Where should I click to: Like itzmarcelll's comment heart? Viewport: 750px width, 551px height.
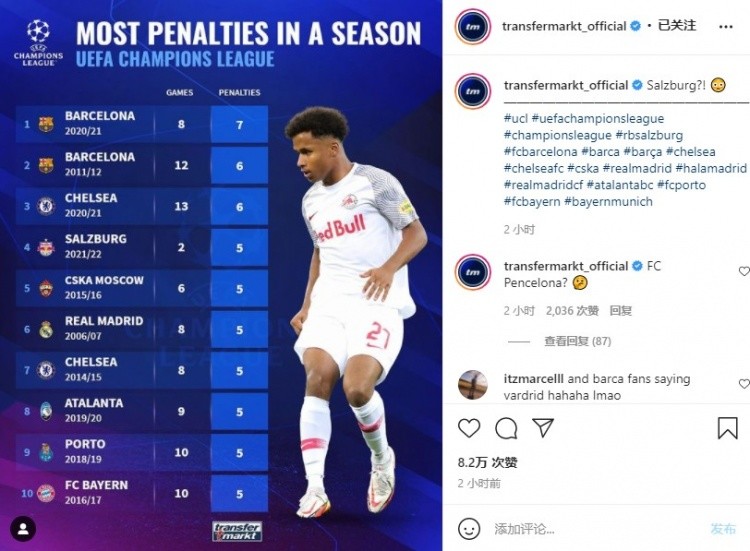coord(744,384)
